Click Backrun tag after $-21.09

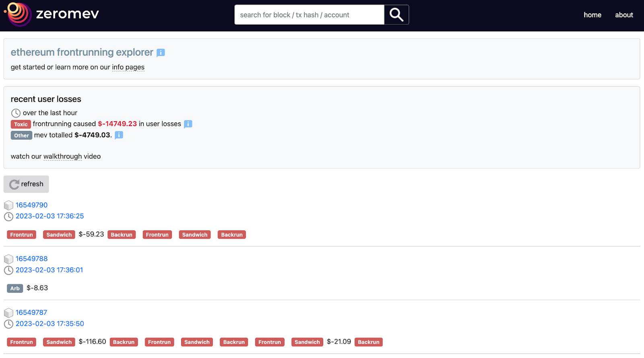[x=369, y=342]
